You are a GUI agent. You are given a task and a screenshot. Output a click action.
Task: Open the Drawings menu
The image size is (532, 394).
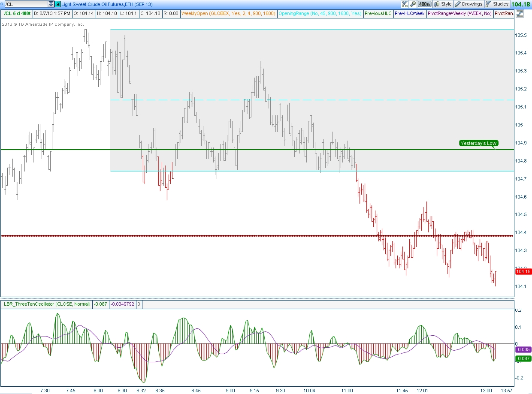tap(469, 4)
